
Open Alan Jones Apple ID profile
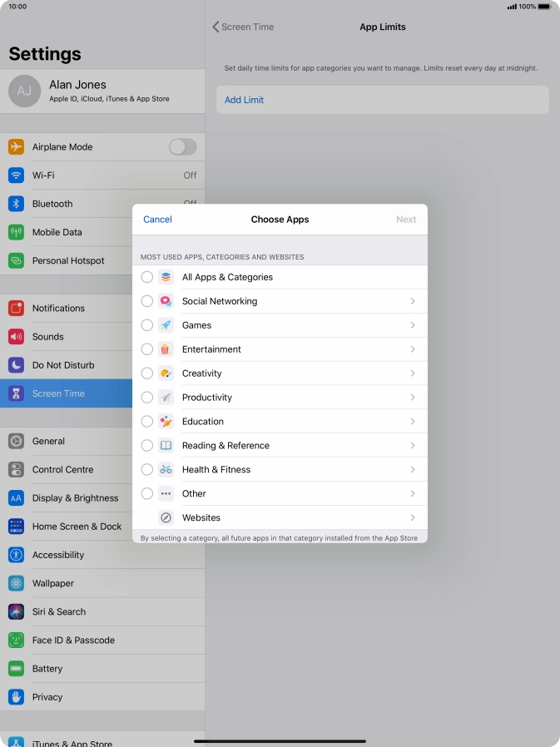(102, 91)
